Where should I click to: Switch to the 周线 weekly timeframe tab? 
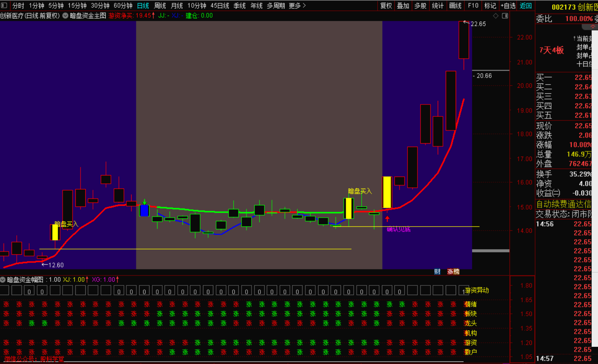160,6
